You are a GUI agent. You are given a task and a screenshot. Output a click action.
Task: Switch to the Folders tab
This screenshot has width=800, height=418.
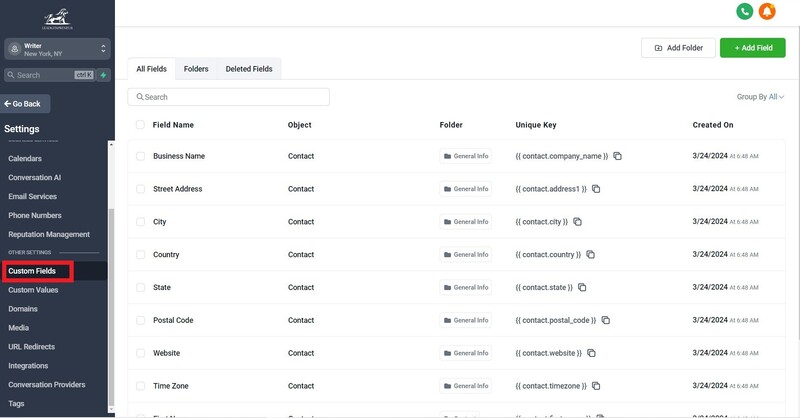click(196, 69)
